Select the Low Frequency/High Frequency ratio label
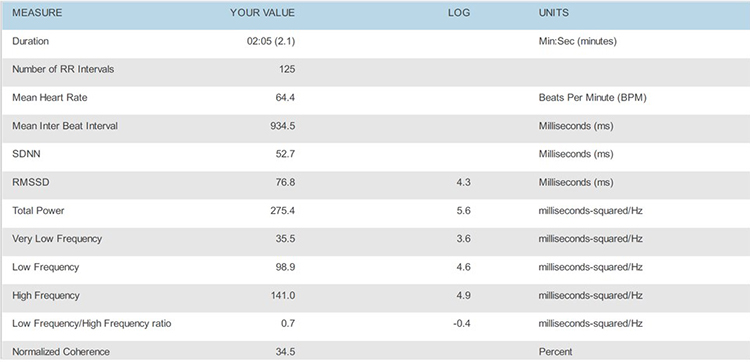Viewport: 750px width, 362px height. click(91, 324)
